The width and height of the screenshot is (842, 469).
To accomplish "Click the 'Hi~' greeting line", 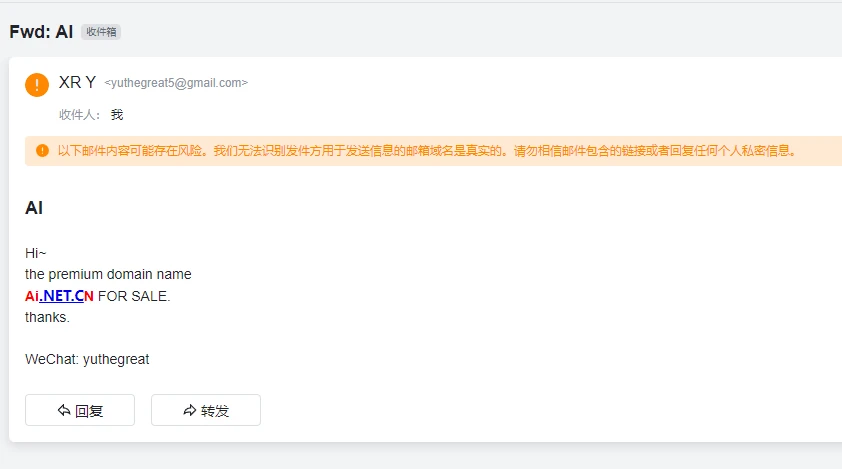I will pyautogui.click(x=36, y=253).
